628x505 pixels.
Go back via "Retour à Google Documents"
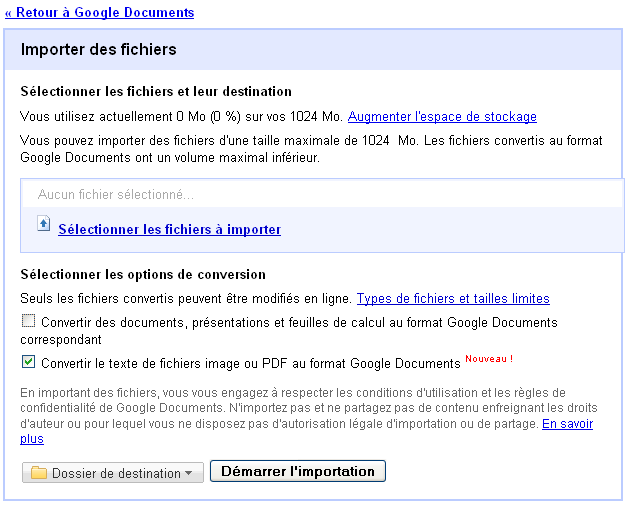point(99,13)
